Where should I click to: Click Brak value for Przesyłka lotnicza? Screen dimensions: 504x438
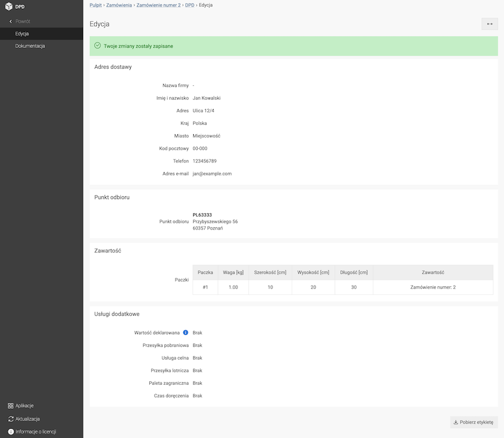(x=197, y=370)
